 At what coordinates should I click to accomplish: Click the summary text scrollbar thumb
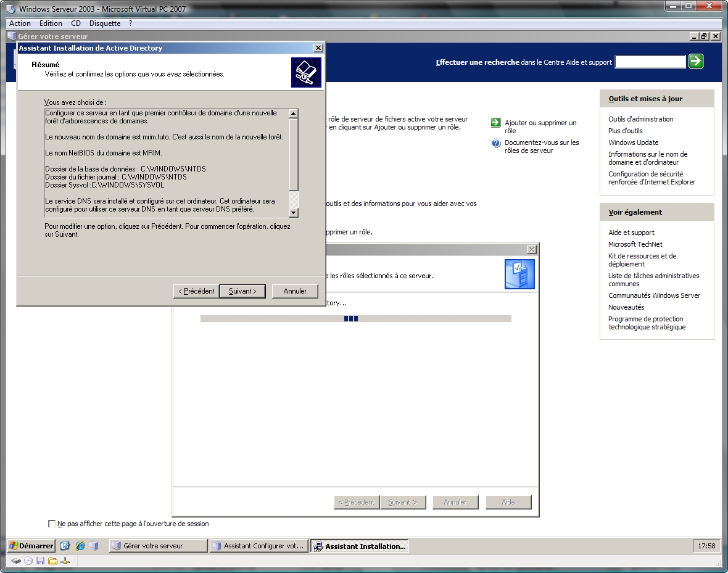tap(294, 155)
